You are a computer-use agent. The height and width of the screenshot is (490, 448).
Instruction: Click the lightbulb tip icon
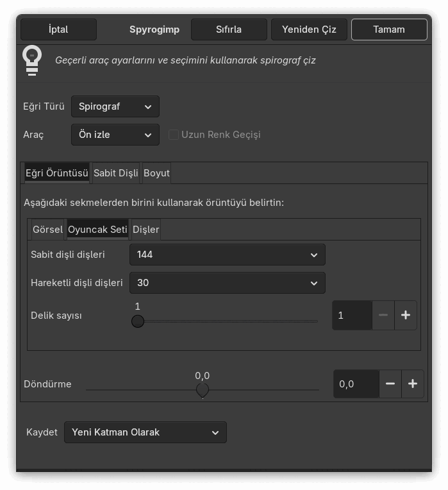coord(32,60)
